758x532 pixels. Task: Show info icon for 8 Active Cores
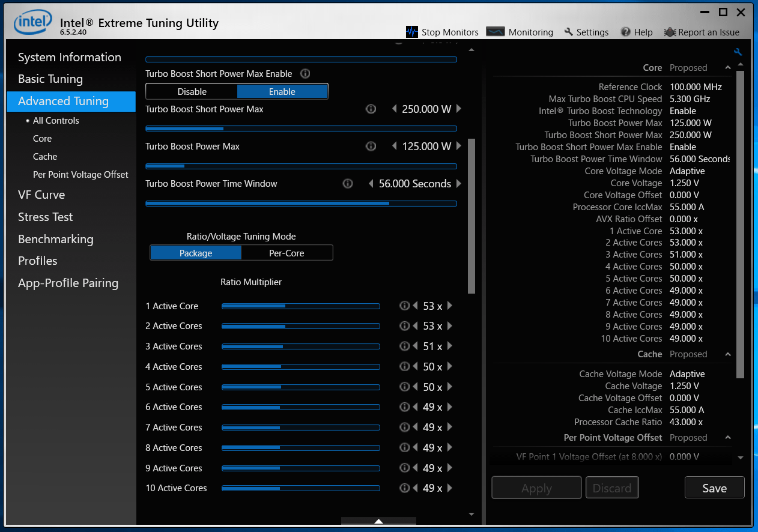[x=405, y=448]
